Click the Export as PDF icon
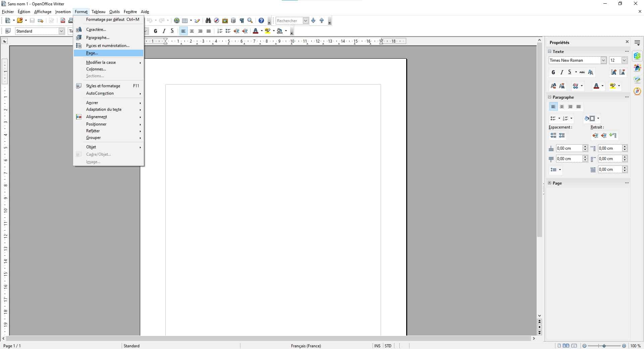The width and height of the screenshot is (644, 349). [x=63, y=21]
